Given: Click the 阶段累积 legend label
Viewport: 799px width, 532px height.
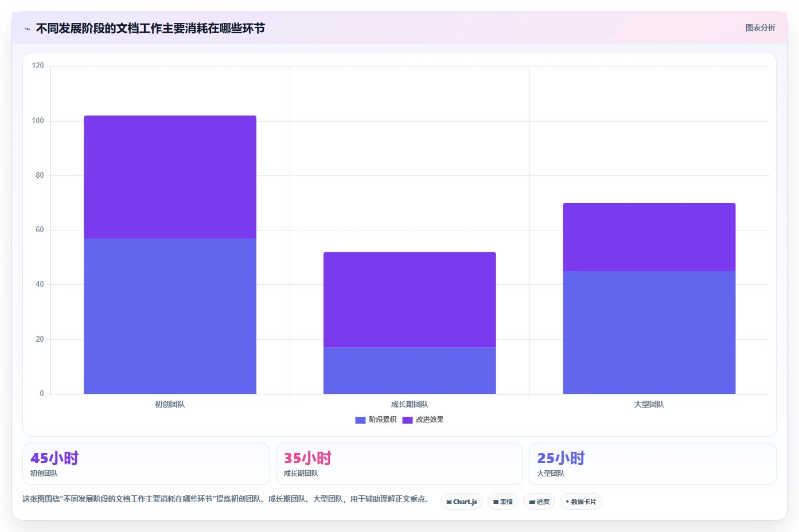Looking at the screenshot, I should pyautogui.click(x=383, y=420).
